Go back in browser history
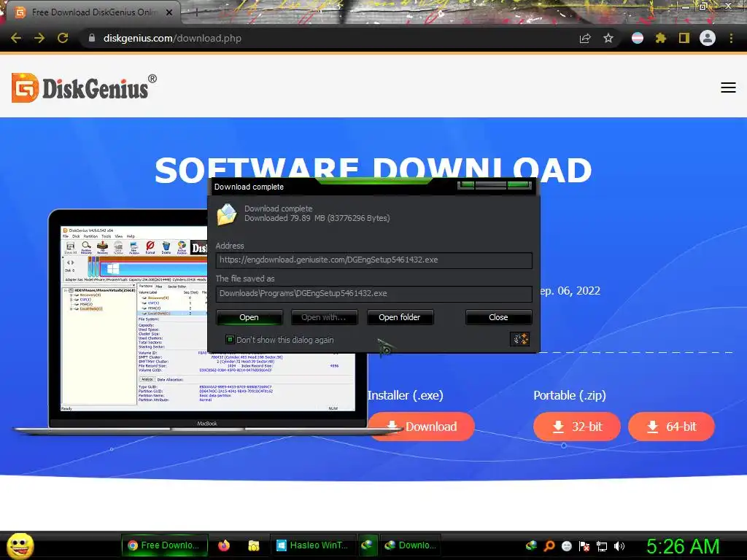Viewport: 747px width, 560px height. click(16, 38)
